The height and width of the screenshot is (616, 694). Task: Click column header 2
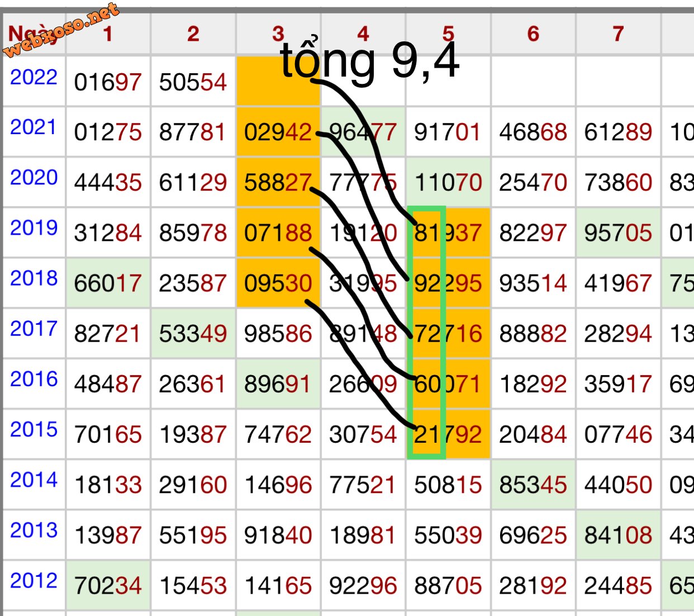pos(193,34)
